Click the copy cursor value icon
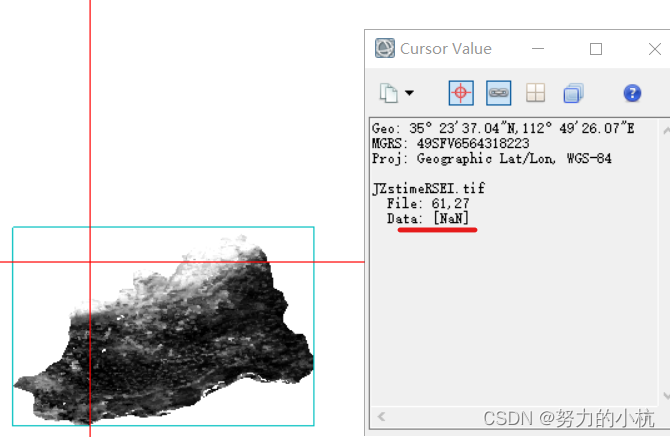This screenshot has height=437, width=670. coord(388,93)
